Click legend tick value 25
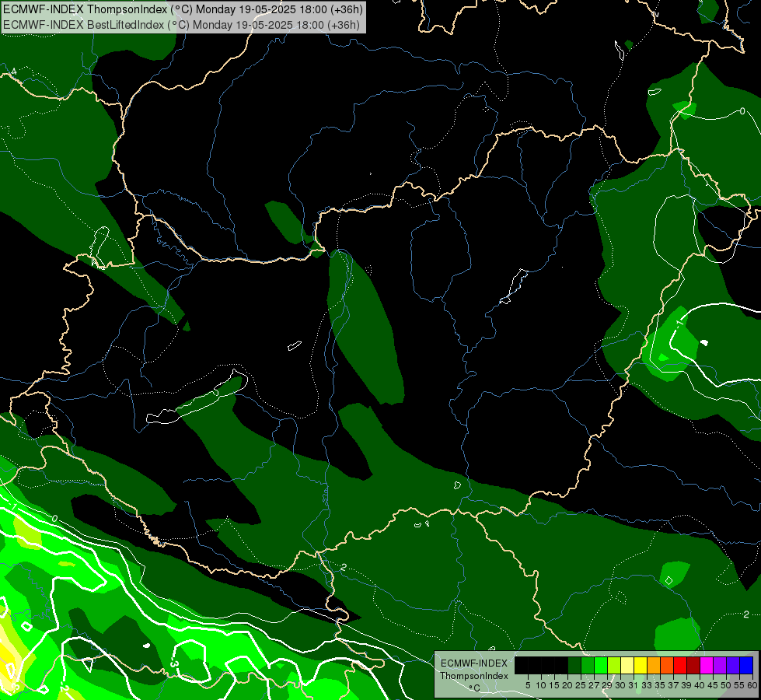 (x=581, y=685)
